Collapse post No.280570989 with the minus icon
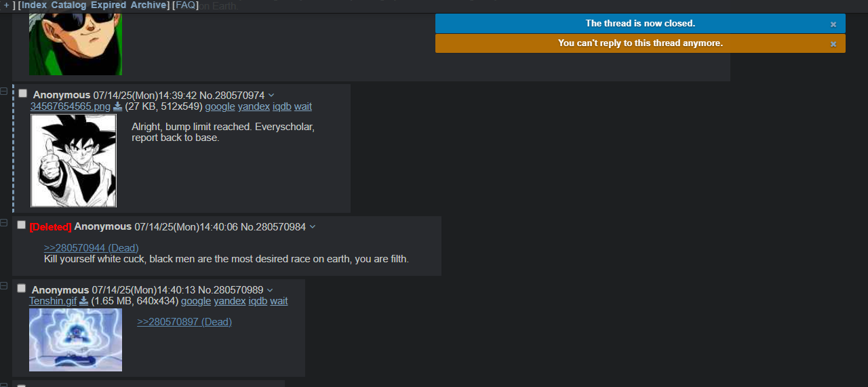868x387 pixels. pyautogui.click(x=3, y=286)
